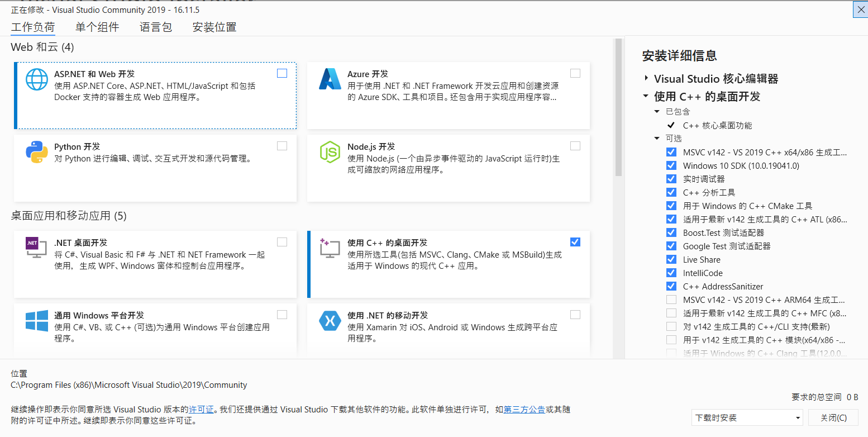Select the 通用 Windows 平台开发 workload title
This screenshot has width=868, height=437.
[99, 315]
